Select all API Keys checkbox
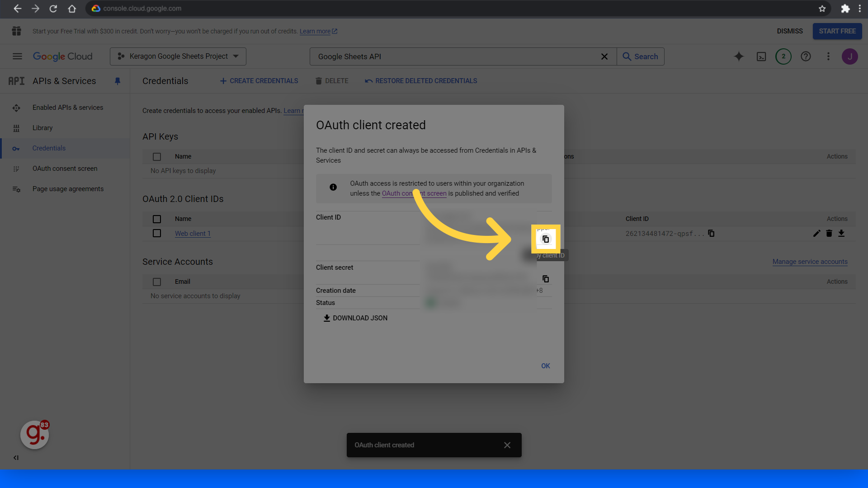The height and width of the screenshot is (488, 868). pos(157,157)
